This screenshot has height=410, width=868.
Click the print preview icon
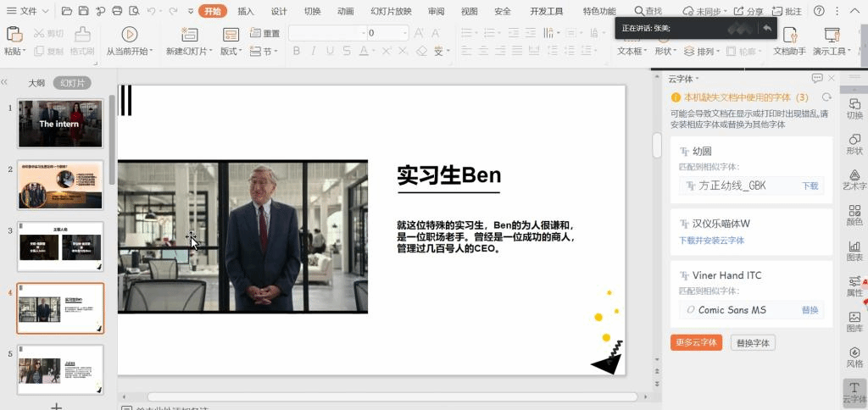[x=134, y=11]
